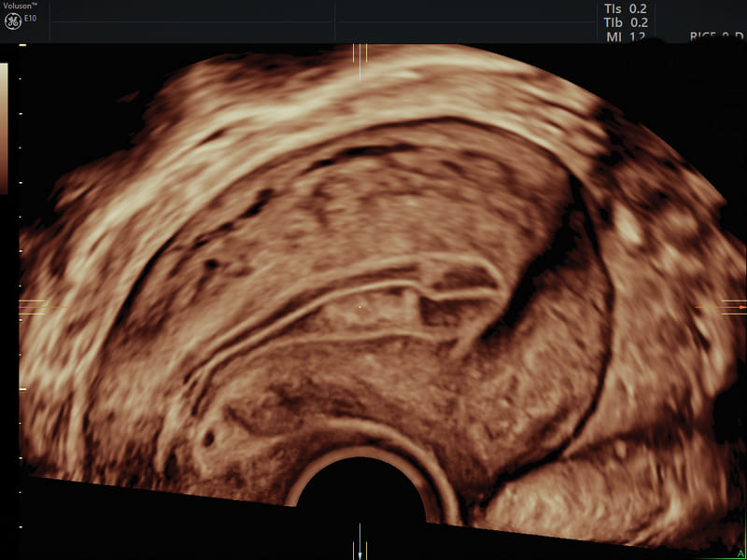Click the yellow reference lines at top center
The height and width of the screenshot is (560, 747).
click(360, 52)
